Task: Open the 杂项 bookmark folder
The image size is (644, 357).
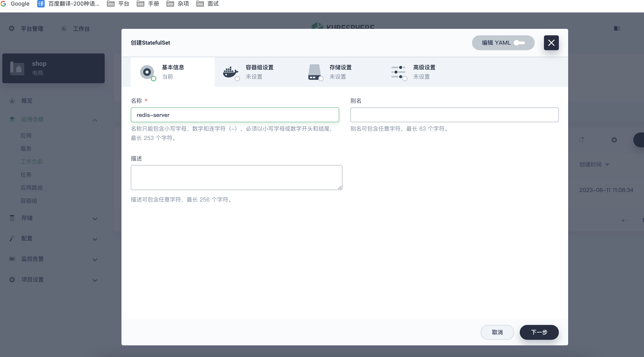Action: (x=178, y=4)
